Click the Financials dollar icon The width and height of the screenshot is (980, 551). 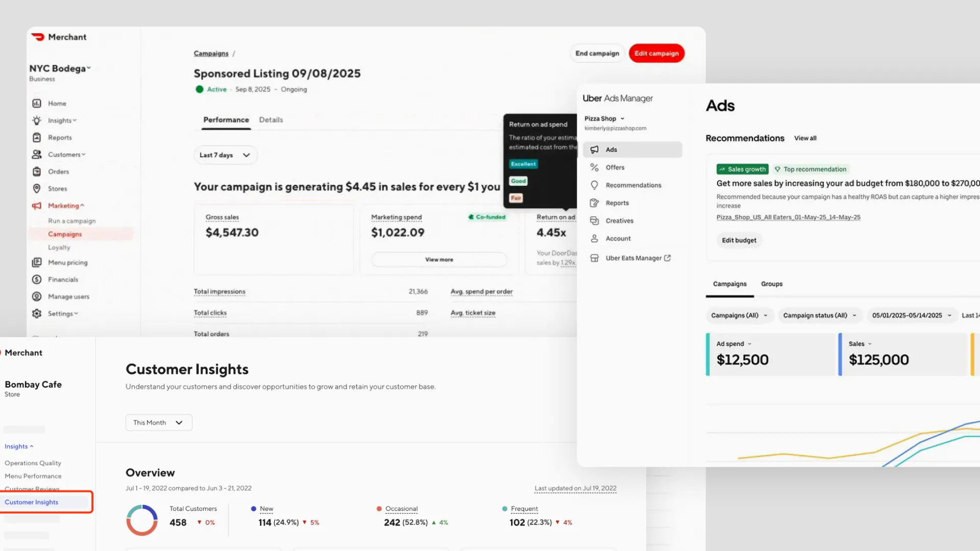[37, 280]
